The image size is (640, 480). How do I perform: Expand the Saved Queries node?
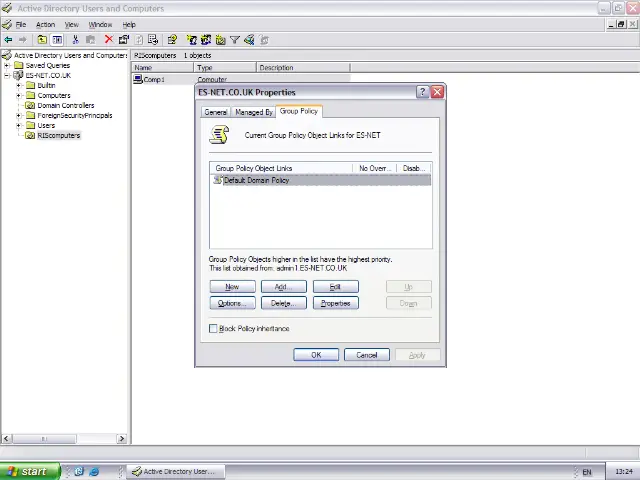(7, 65)
